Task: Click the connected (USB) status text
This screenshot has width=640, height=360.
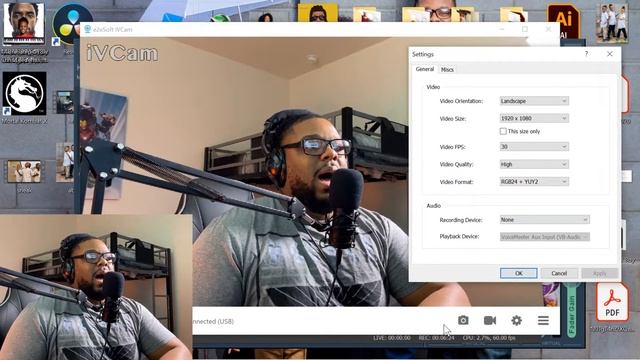Action: tap(214, 321)
